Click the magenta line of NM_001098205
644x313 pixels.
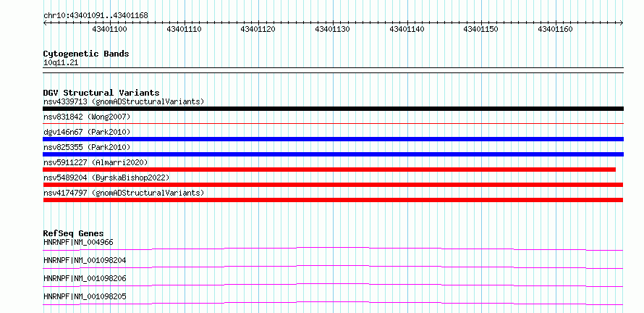coord(333,302)
